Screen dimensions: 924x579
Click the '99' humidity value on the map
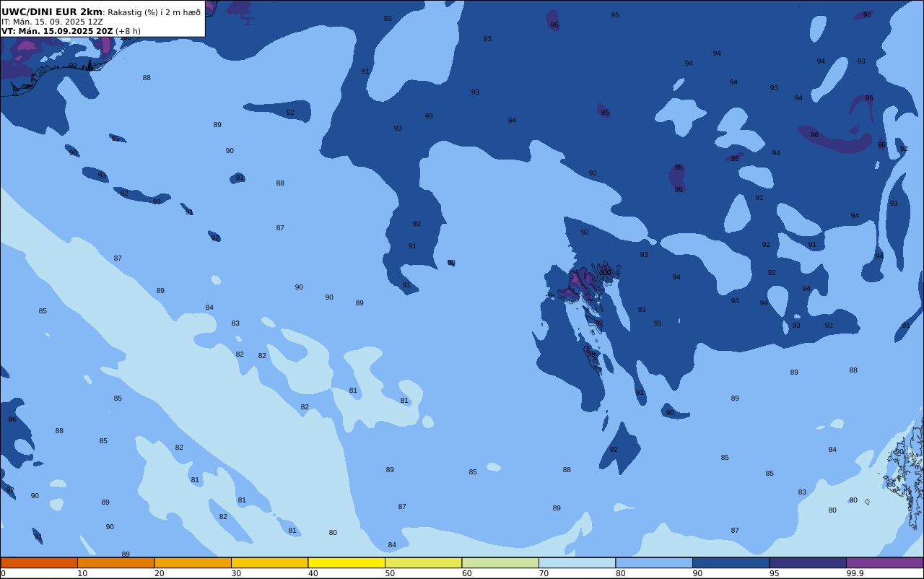click(591, 354)
